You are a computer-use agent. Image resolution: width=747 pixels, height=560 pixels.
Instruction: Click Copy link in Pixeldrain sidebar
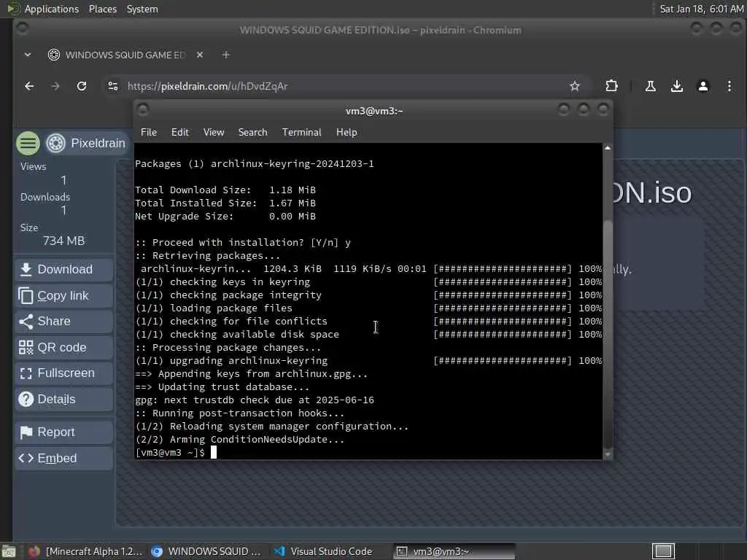64,296
